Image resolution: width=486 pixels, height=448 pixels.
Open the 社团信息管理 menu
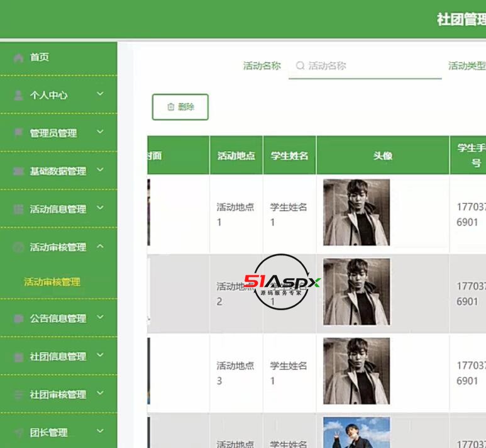[x=58, y=357]
